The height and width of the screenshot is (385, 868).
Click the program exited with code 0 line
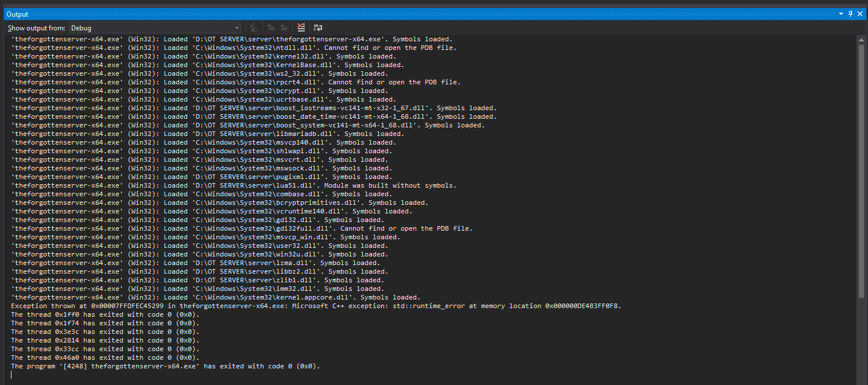[165, 366]
